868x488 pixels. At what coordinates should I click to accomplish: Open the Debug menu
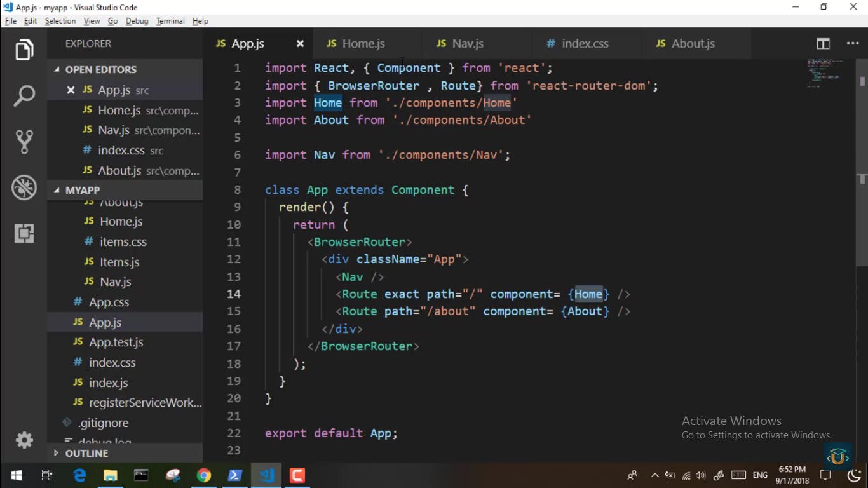[137, 21]
